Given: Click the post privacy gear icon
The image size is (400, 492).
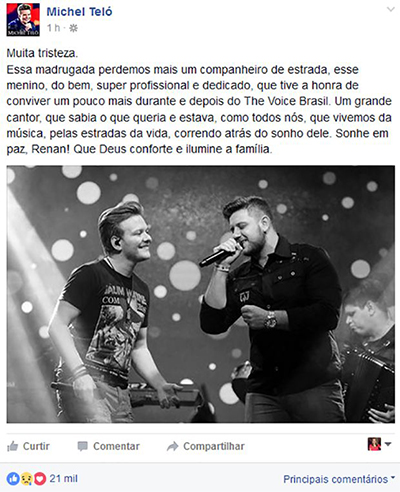Looking at the screenshot, I should pos(73,28).
